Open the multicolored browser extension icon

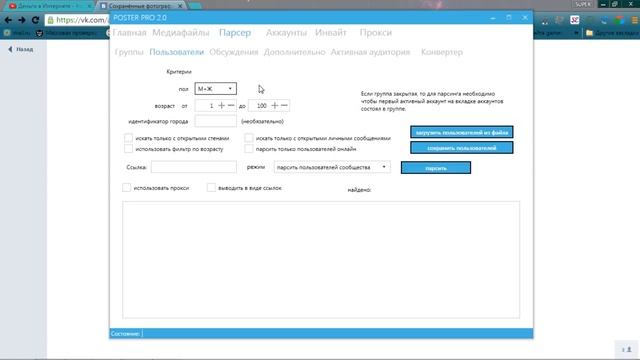pos(620,20)
